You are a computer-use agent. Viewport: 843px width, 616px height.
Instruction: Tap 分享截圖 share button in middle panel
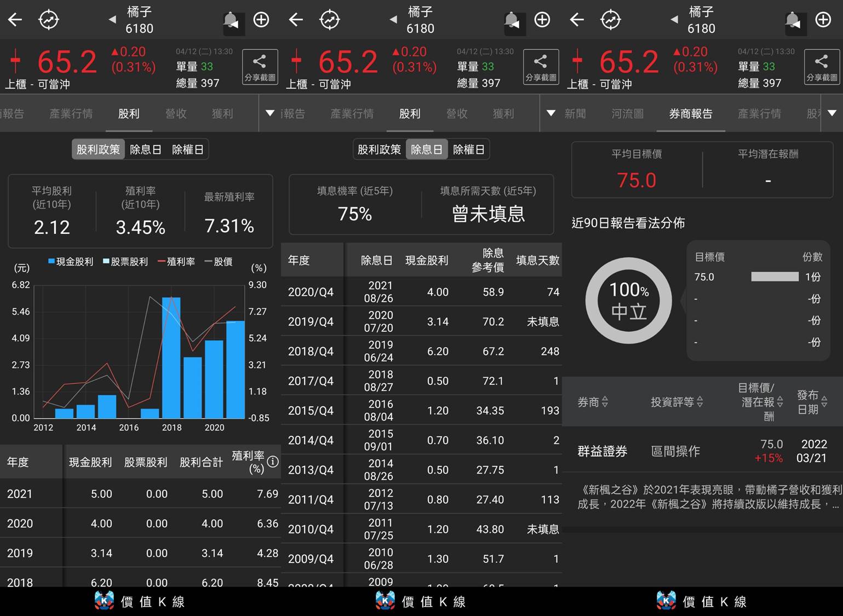[541, 67]
